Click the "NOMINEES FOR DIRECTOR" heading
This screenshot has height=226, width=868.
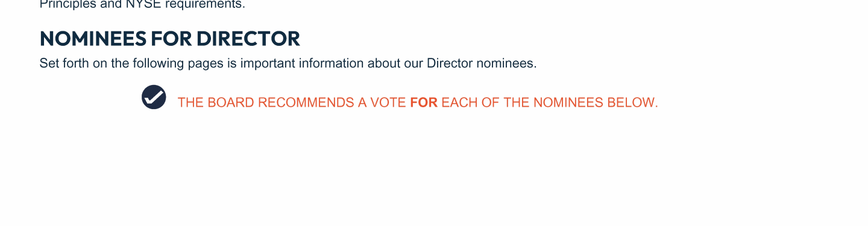click(x=169, y=39)
